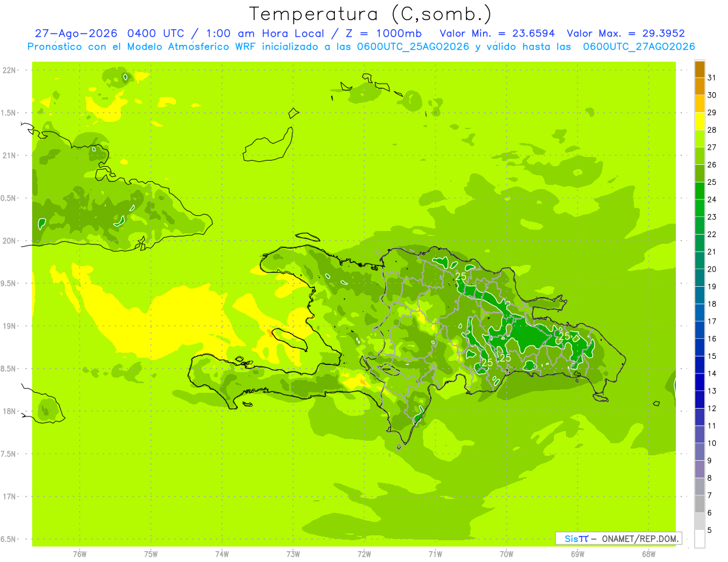The height and width of the screenshot is (562, 728).
Task: Click the legend value '31'
Action: 712,78
